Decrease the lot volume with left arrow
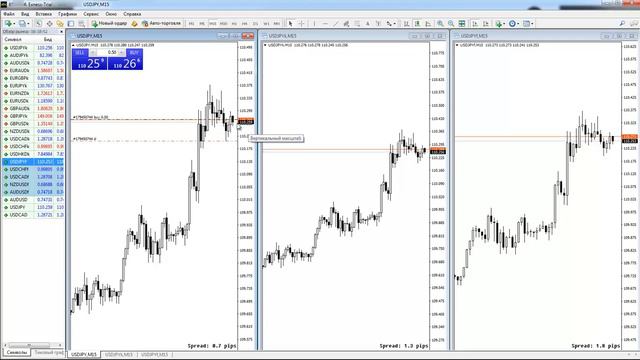 point(93,53)
